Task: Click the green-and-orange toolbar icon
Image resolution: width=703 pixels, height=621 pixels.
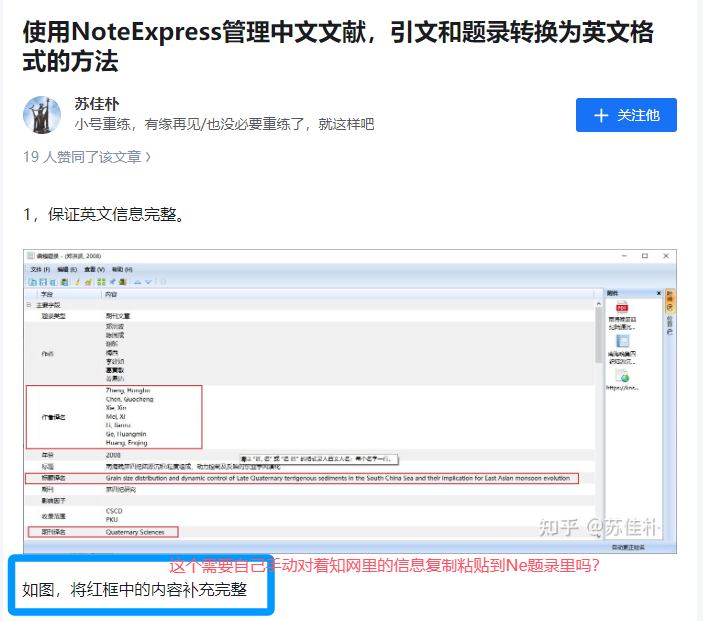Action: (88, 282)
